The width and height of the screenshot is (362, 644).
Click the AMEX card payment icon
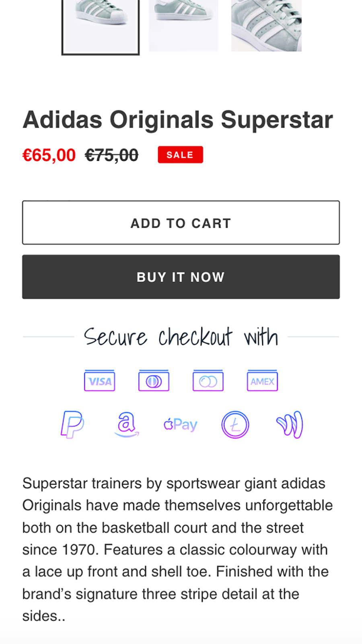point(262,381)
